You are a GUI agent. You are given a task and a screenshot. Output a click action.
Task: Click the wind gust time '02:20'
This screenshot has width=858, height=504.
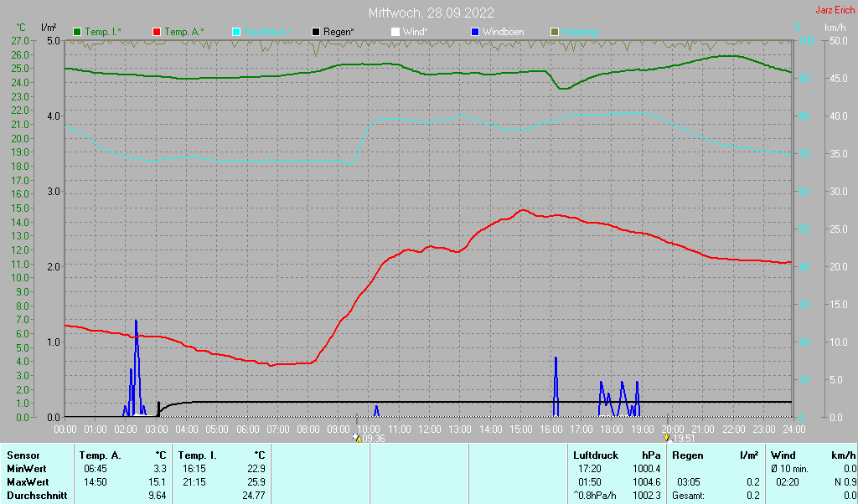pyautogui.click(x=788, y=483)
